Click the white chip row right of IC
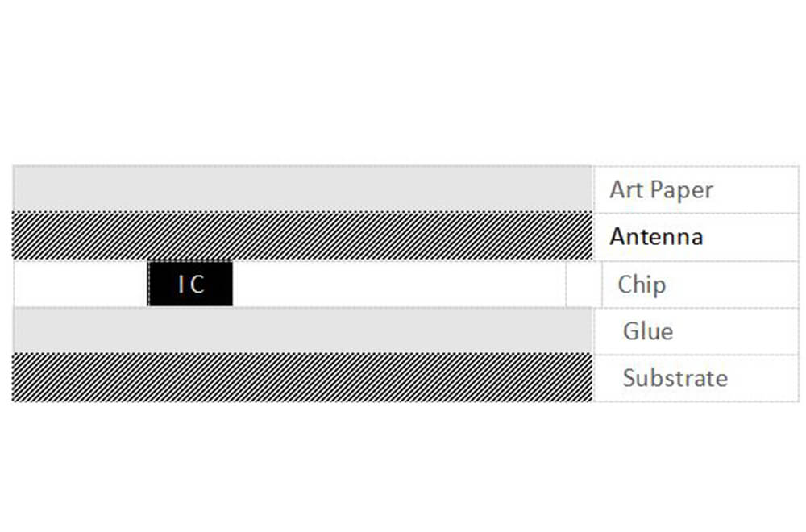The width and height of the screenshot is (806, 532). (x=399, y=284)
